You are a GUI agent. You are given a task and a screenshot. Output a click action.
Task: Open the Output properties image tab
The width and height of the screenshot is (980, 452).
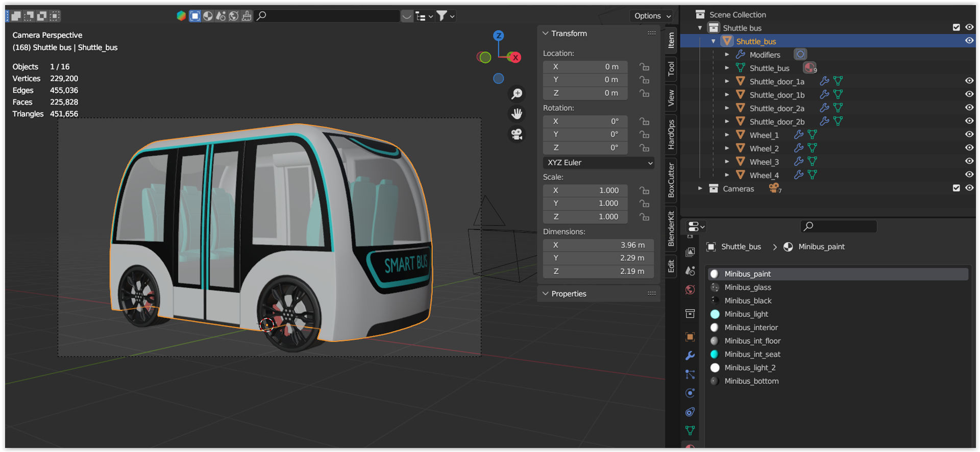[690, 252]
